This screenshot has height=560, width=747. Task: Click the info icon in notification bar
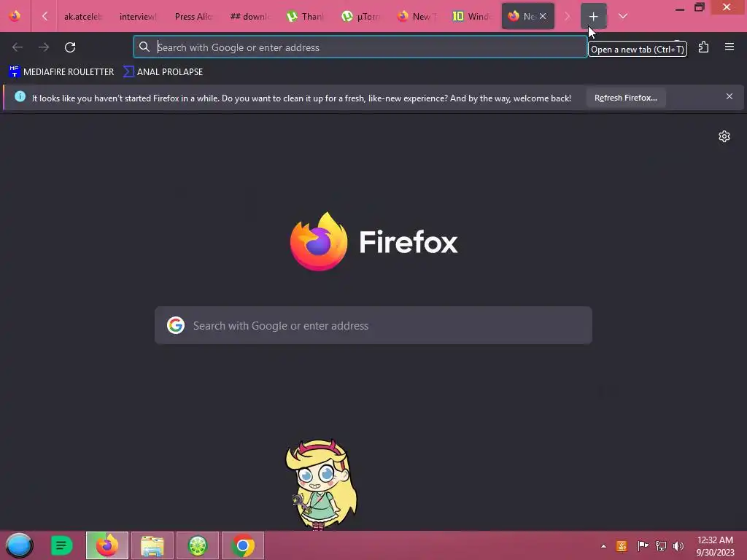coord(20,97)
